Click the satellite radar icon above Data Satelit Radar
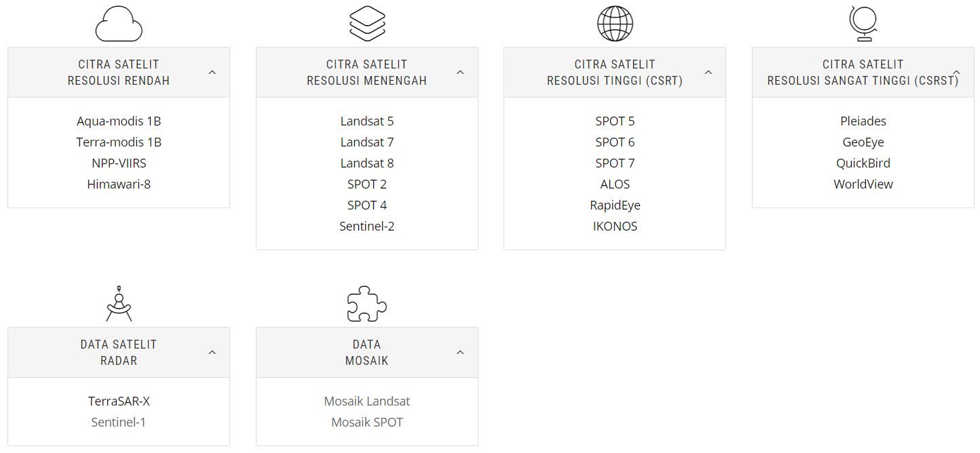Image resolution: width=980 pixels, height=453 pixels. tap(119, 303)
